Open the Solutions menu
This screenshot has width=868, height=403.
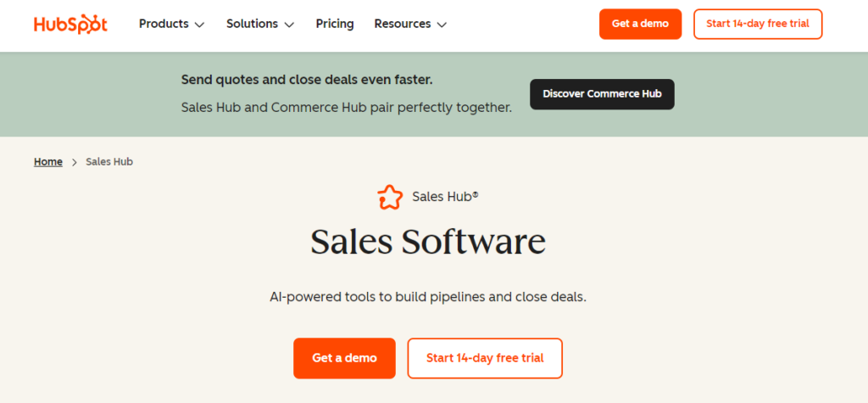click(260, 24)
